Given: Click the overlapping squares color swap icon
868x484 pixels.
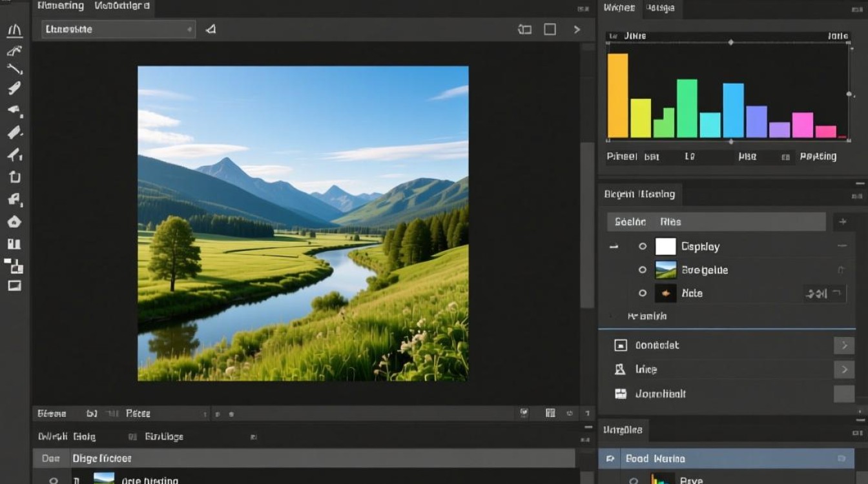Looking at the screenshot, I should (x=14, y=265).
